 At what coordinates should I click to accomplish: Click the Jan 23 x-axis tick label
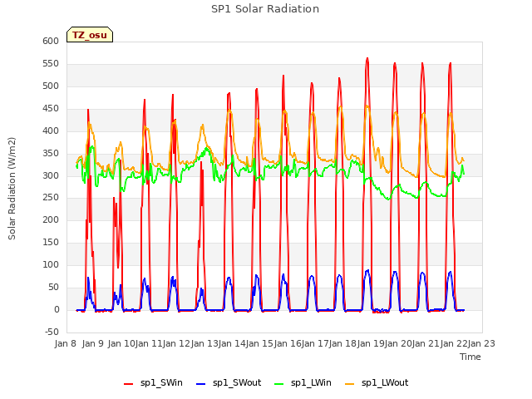tap(481, 343)
